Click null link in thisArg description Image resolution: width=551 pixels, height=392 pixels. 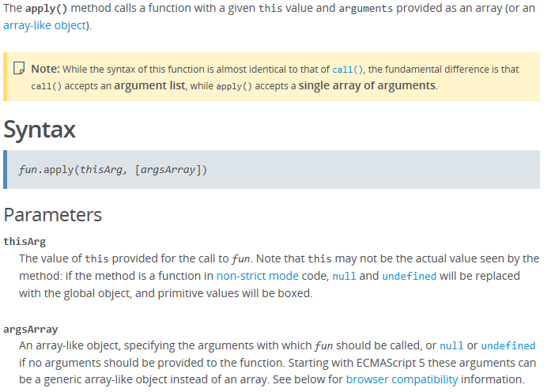(x=343, y=276)
